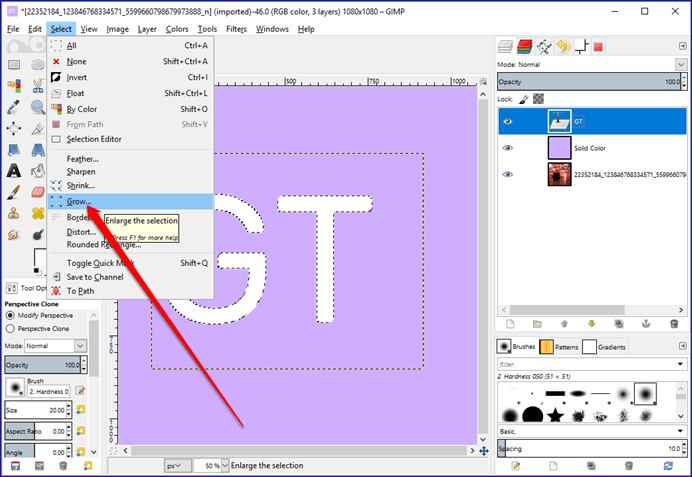The width and height of the screenshot is (692, 477).
Task: Choose Save to Channel entry
Action: point(130,277)
